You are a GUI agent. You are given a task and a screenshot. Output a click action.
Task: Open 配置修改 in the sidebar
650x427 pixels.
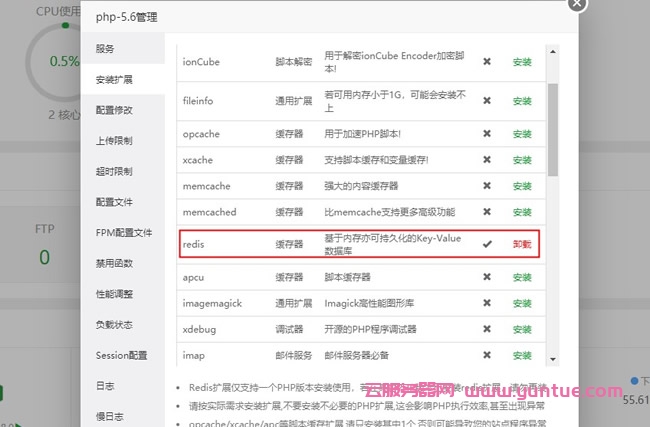tap(114, 110)
